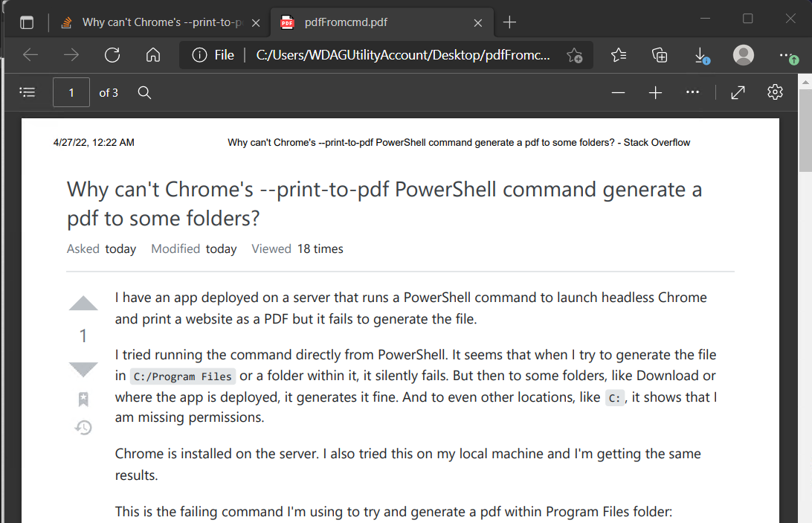Click the PDF page number field
This screenshot has height=523, width=812.
(x=71, y=92)
